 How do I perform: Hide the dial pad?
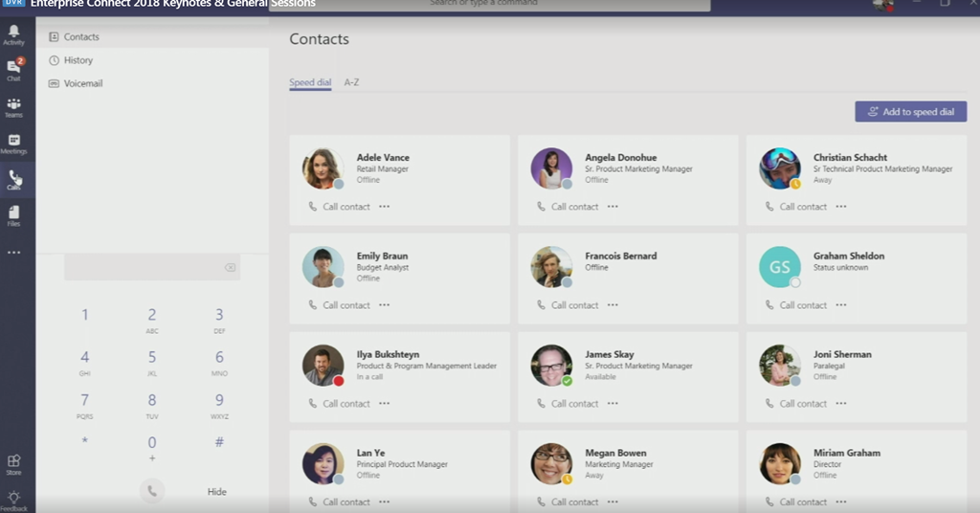(217, 492)
